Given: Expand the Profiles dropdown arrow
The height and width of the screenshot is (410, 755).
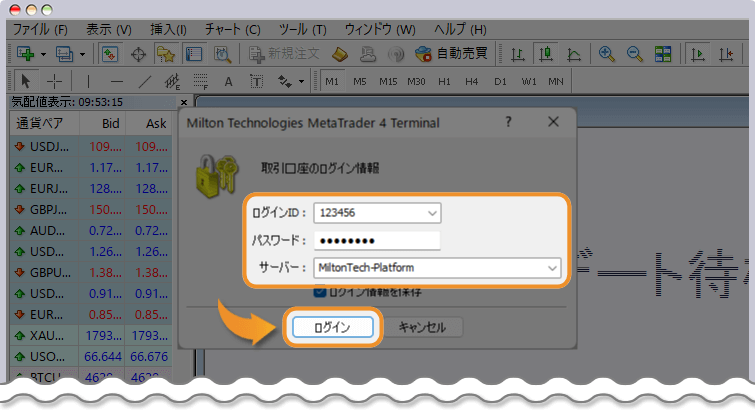Looking at the screenshot, I should coord(82,54).
